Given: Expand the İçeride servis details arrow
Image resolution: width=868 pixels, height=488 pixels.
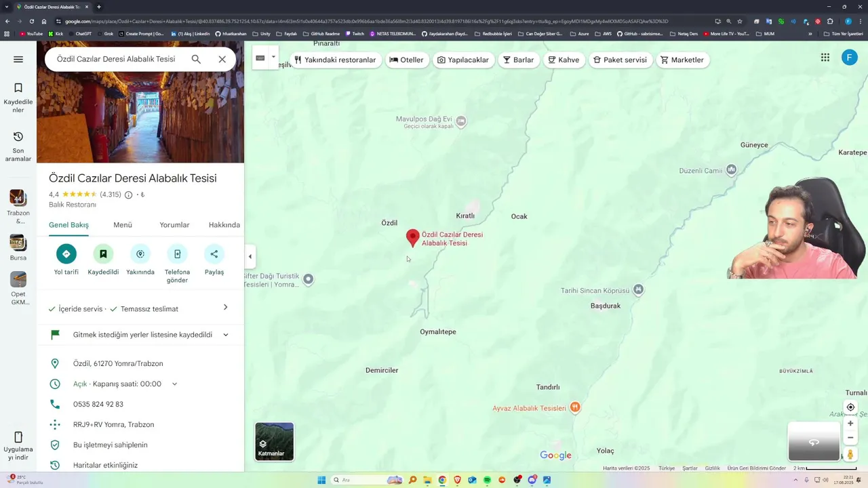Looking at the screenshot, I should point(226,308).
